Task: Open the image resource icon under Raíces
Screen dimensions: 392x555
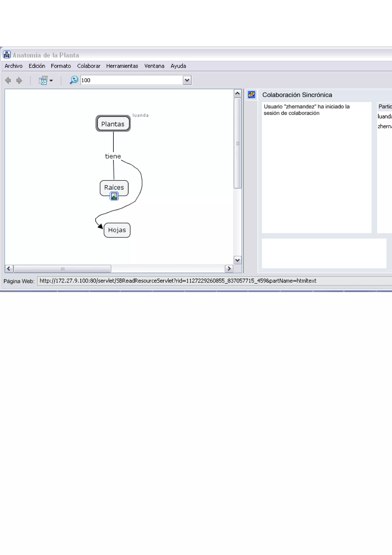Action: point(114,196)
